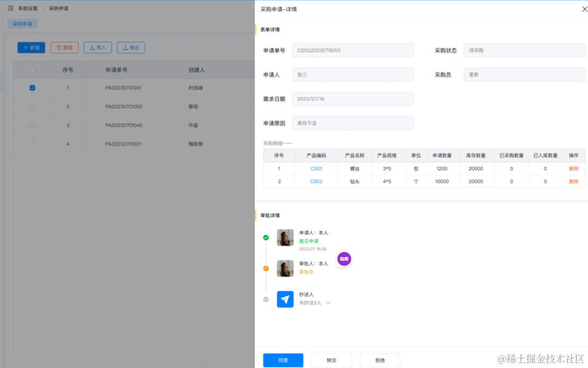This screenshot has height=368, width=588.
Task: Click the gray CC step status icon
Action: [266, 299]
